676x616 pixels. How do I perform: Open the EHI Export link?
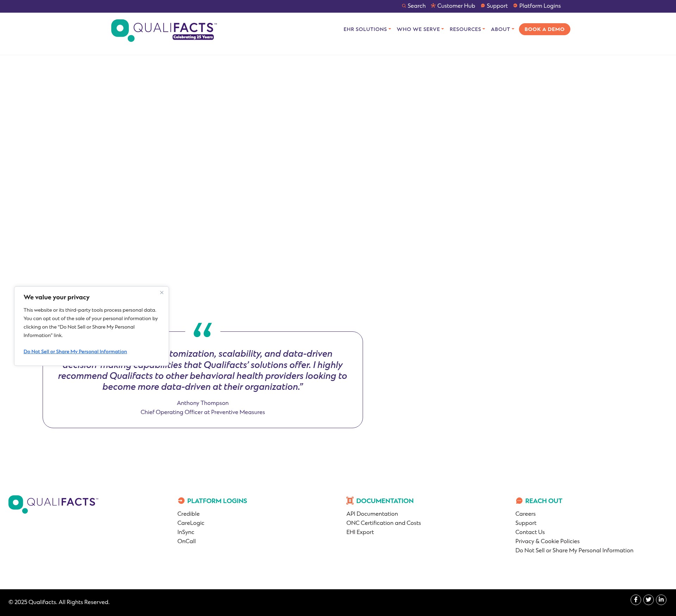click(x=360, y=532)
